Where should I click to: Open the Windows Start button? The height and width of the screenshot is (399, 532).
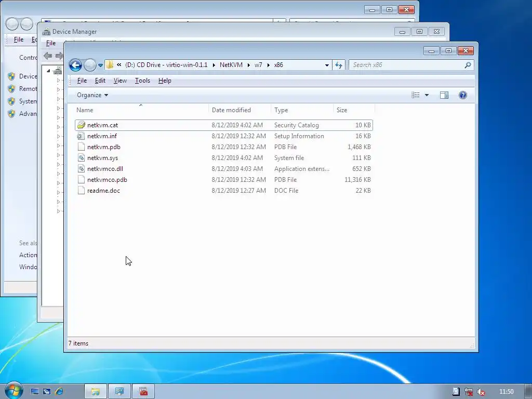[14, 391]
